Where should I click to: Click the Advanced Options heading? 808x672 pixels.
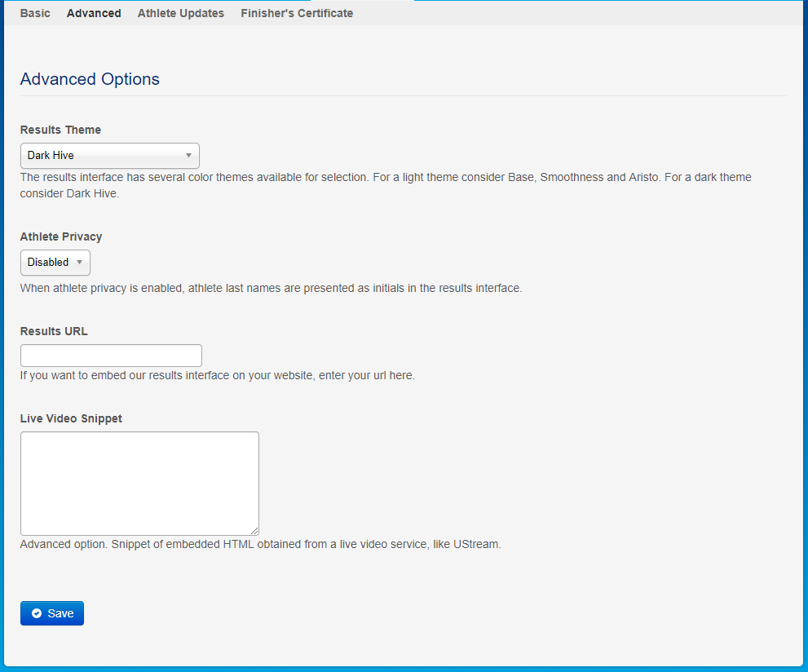90,79
